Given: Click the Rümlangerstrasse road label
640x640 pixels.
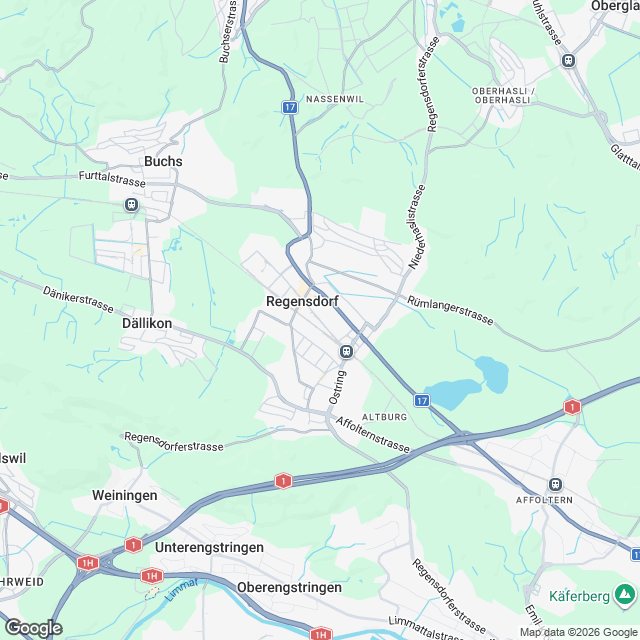Looking at the screenshot, I should click(x=450, y=311).
